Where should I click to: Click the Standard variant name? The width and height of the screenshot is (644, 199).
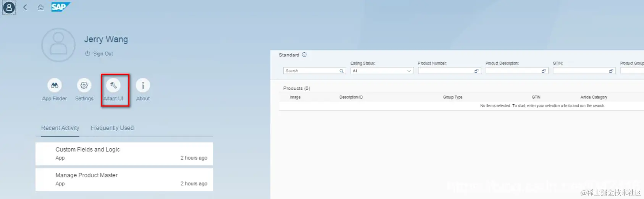coord(289,55)
